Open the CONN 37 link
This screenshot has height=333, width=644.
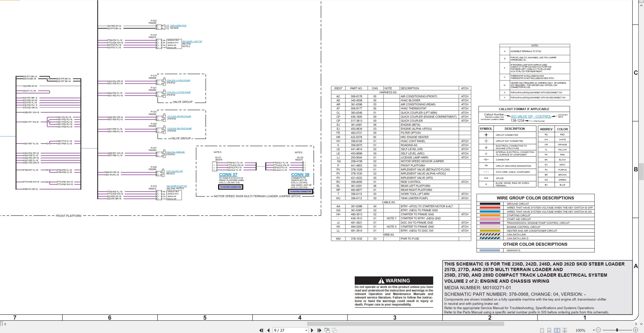click(228, 175)
